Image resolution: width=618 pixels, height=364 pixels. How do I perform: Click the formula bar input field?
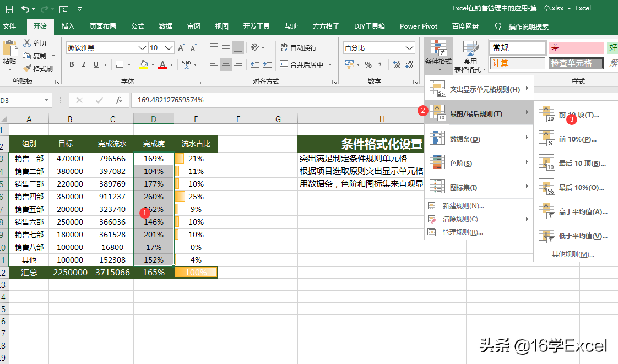pos(277,100)
